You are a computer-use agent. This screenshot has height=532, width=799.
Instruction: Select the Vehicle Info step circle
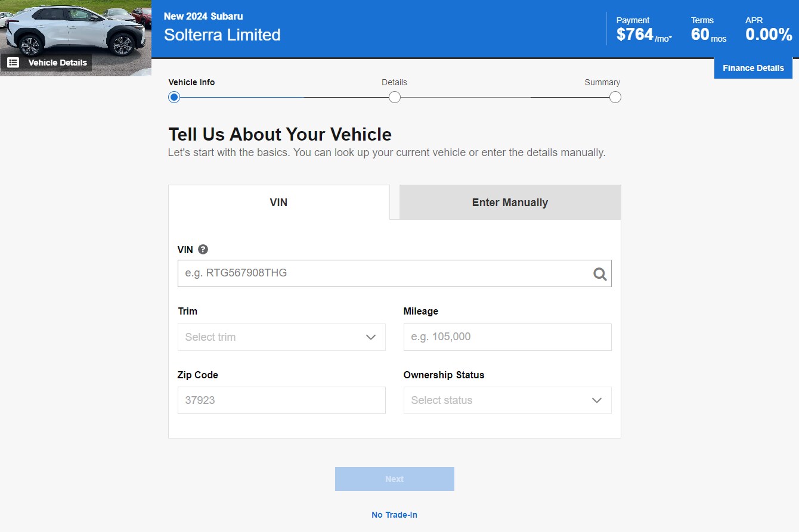coord(174,97)
